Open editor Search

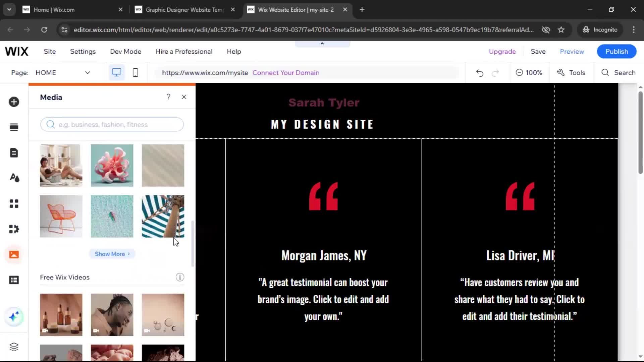pos(618,73)
